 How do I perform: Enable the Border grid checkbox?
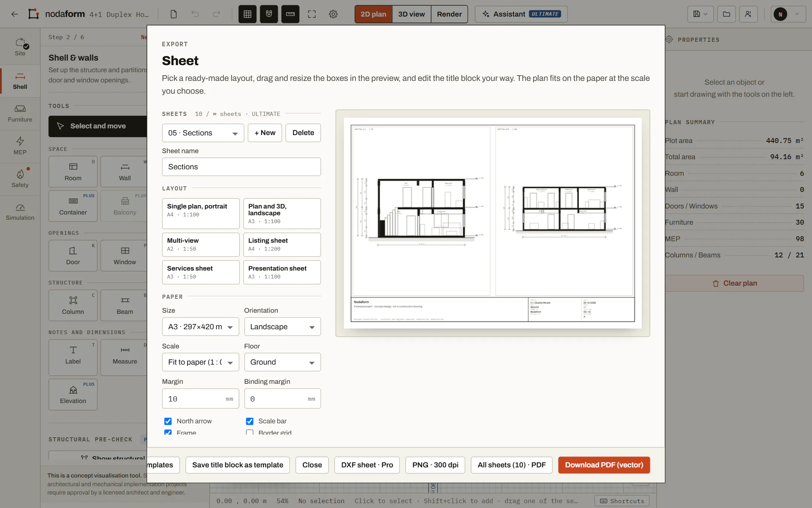tap(250, 432)
